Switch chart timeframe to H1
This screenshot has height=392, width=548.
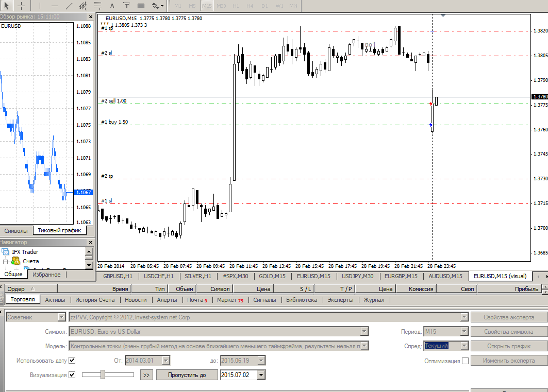point(236,6)
